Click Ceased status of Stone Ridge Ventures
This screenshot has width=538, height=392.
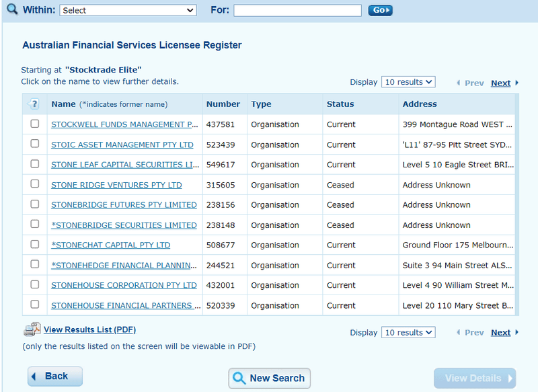pos(340,185)
